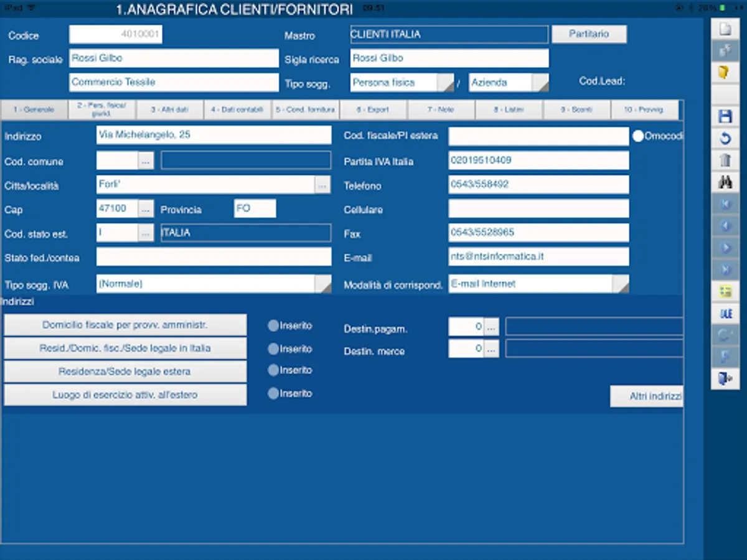Screen dimensions: 747x560
Task: Click Luogo di esercizio attiv. all'estero button
Action: [x=125, y=395]
